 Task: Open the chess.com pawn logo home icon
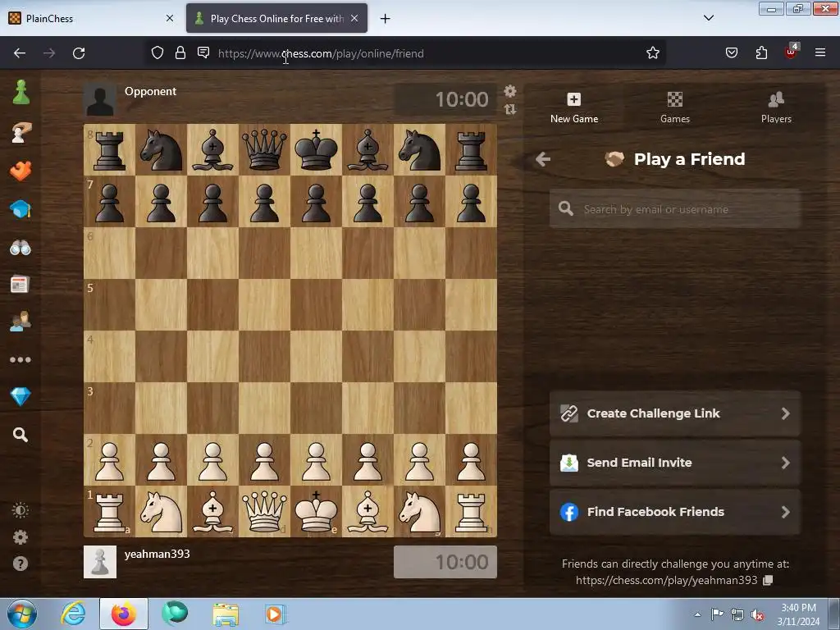pos(21,92)
